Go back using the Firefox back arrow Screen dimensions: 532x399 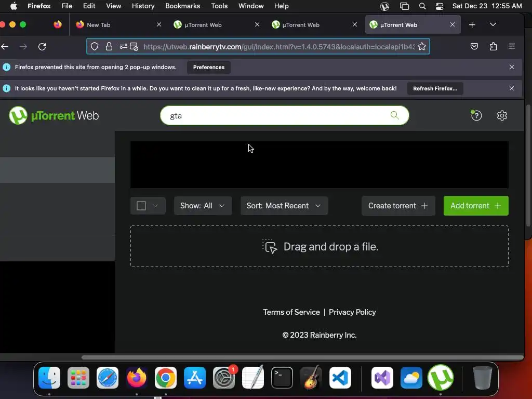pos(5,46)
